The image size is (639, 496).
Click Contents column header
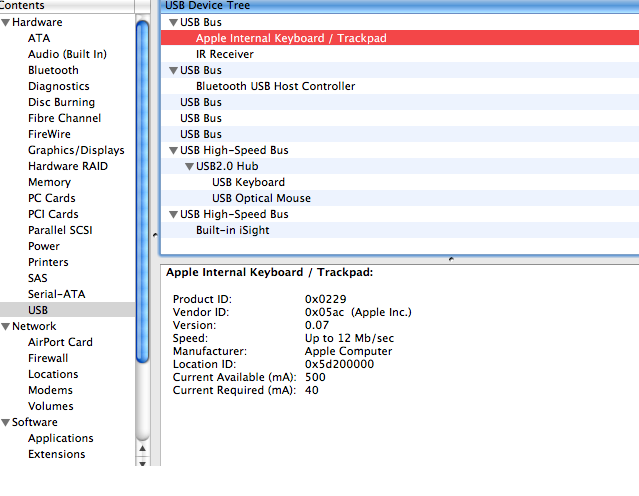67,6
